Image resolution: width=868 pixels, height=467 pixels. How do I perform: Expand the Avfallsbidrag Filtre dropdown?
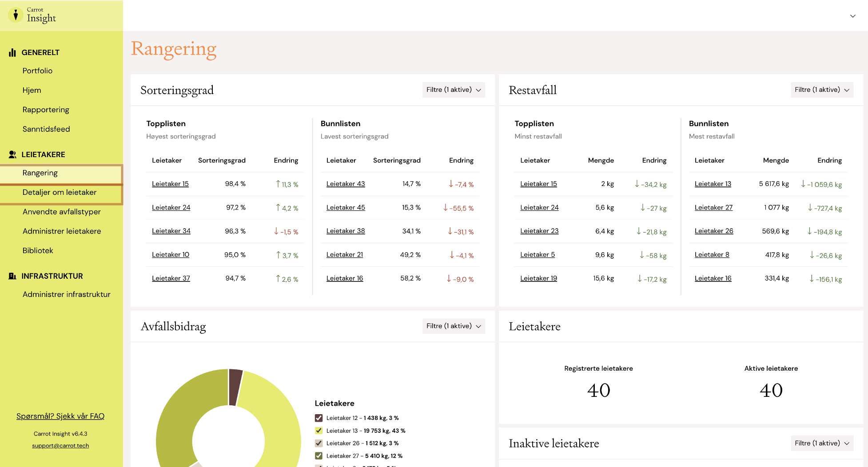click(454, 326)
